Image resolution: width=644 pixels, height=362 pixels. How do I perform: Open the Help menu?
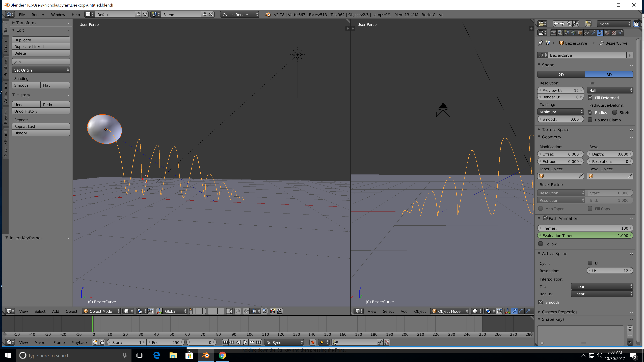pos(76,14)
